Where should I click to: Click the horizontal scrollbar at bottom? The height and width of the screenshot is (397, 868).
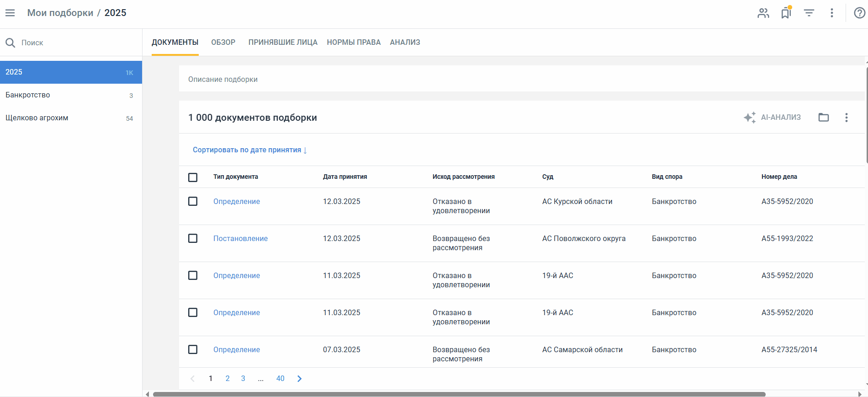[459, 394]
